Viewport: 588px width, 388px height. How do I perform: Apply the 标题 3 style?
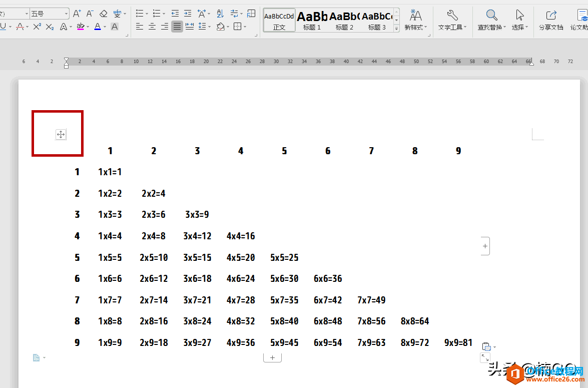tap(377, 20)
